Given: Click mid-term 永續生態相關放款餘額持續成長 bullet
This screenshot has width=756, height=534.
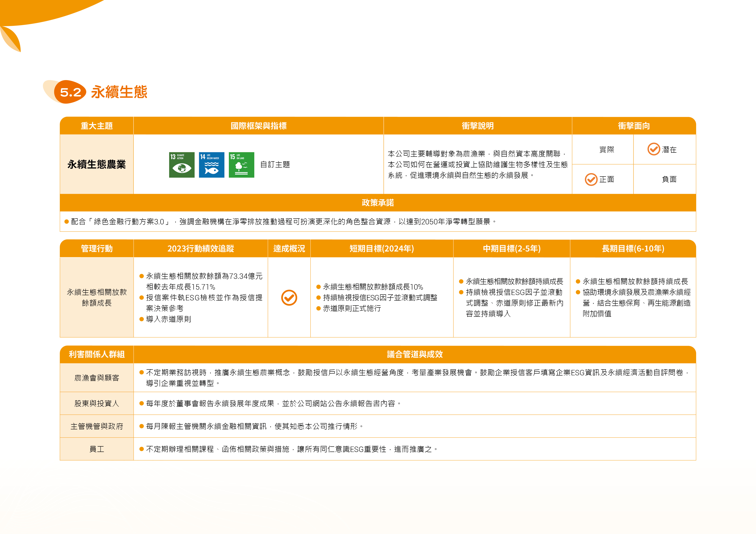Looking at the screenshot, I should (x=511, y=281).
